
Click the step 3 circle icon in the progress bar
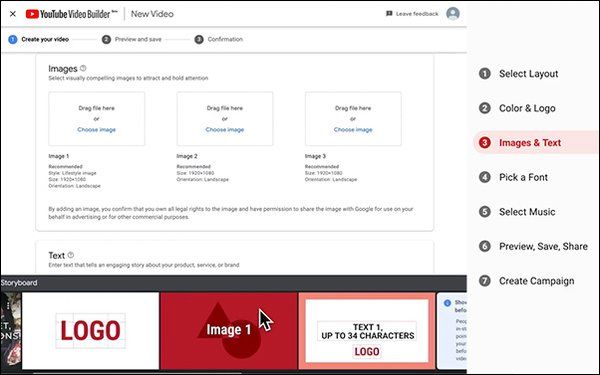[x=199, y=39]
